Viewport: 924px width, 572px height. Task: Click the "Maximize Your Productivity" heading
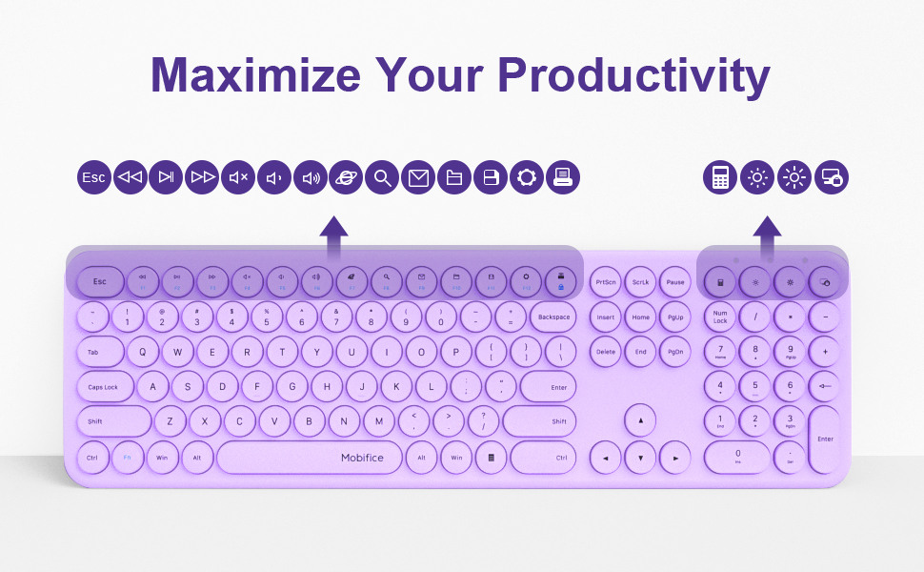point(460,73)
